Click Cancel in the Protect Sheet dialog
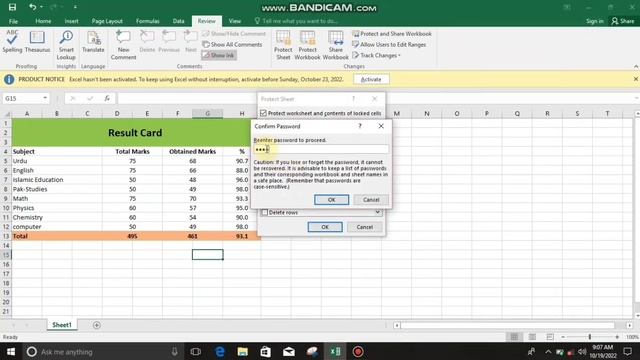640x360 pixels. (x=364, y=227)
